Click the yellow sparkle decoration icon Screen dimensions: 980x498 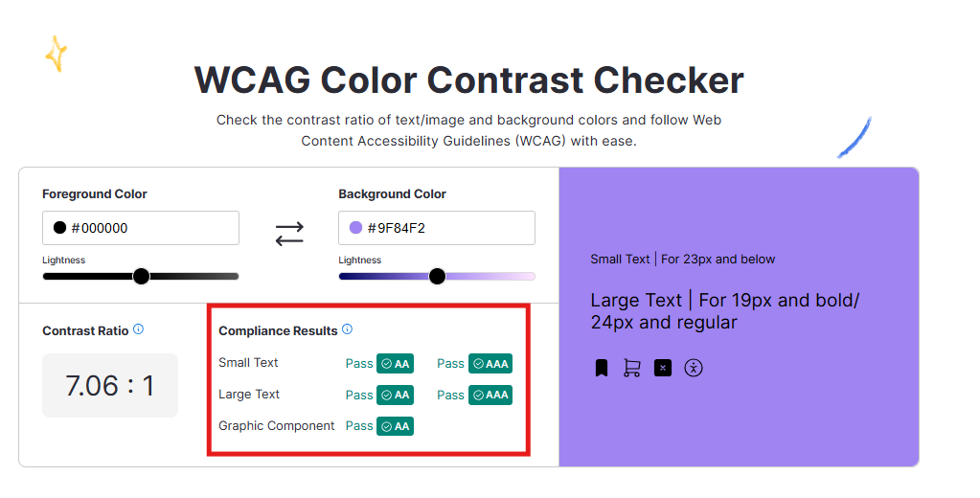coord(57,54)
